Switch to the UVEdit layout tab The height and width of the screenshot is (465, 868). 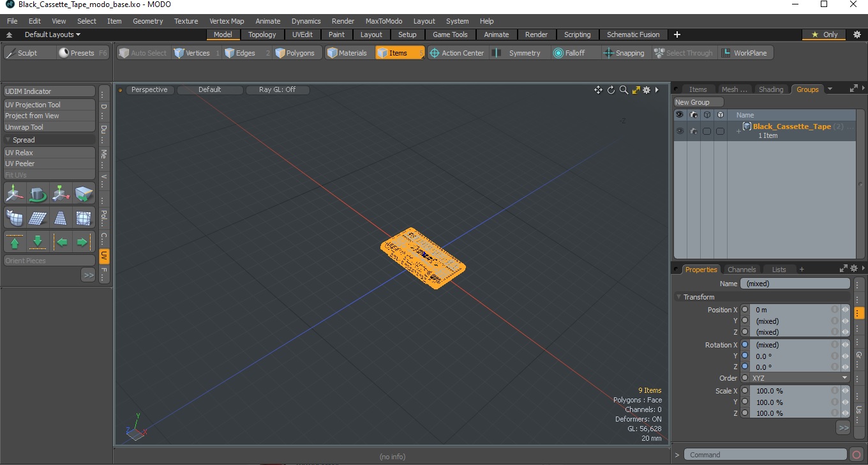303,34
